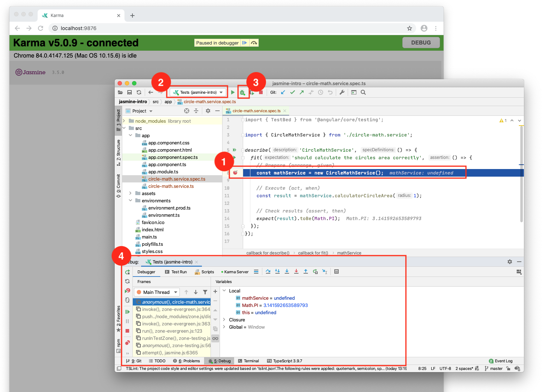Open Project panel gear options
Screen dimensions: 542x392
(208, 111)
